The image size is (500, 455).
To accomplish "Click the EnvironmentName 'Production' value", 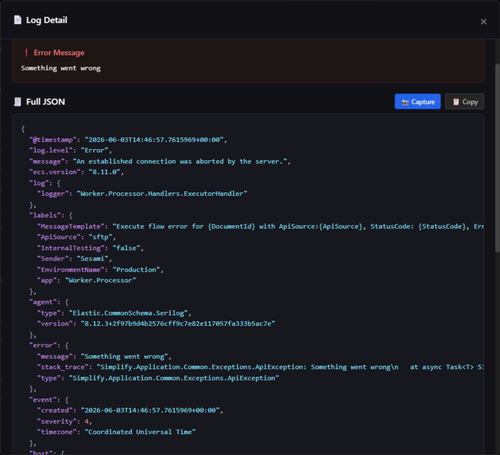I will (136, 270).
